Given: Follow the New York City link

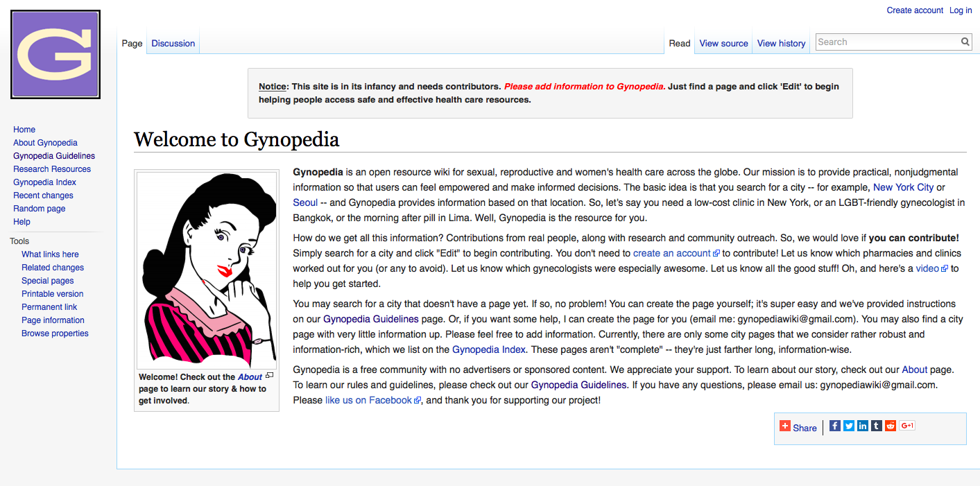Looking at the screenshot, I should point(903,187).
